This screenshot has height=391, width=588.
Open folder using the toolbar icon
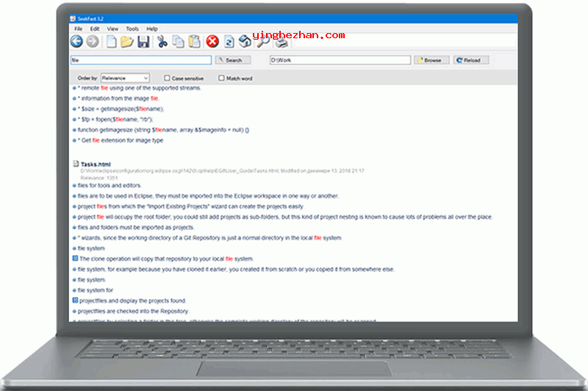(127, 42)
